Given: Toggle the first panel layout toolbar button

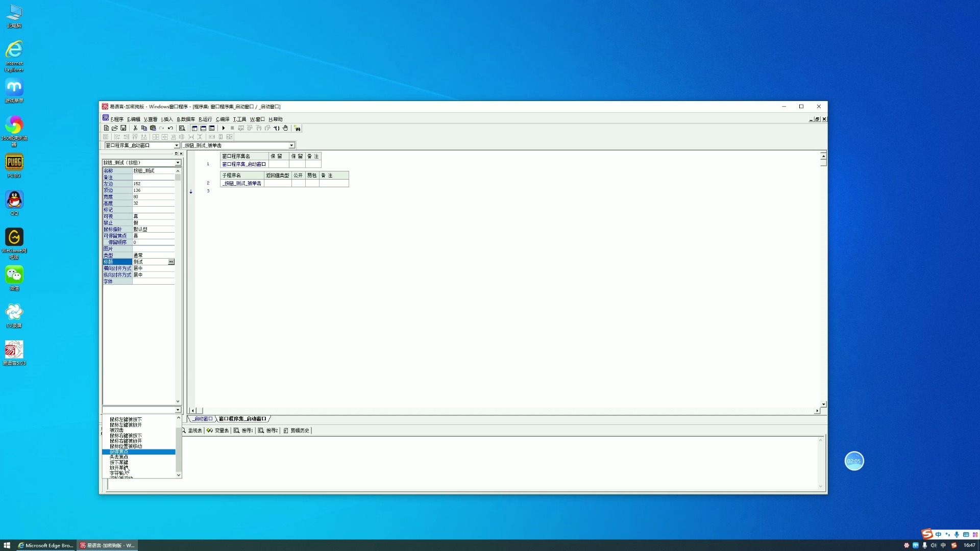Looking at the screenshot, I should point(194,128).
